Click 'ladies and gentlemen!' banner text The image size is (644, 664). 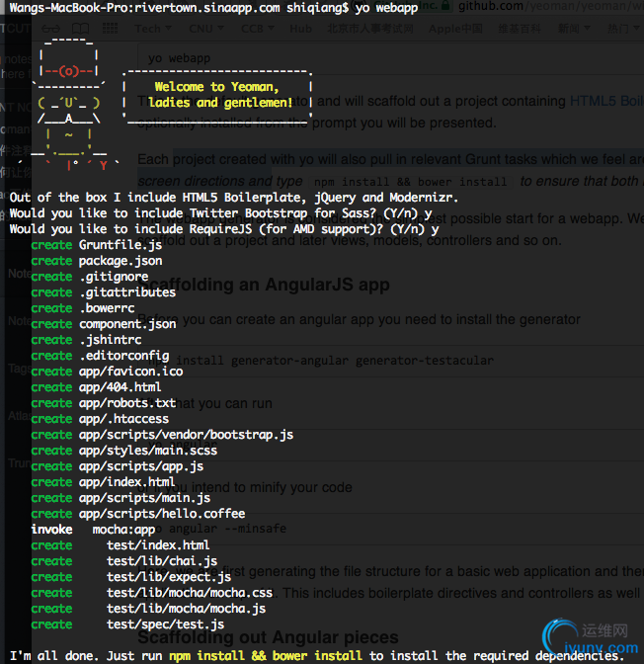[x=220, y=103]
